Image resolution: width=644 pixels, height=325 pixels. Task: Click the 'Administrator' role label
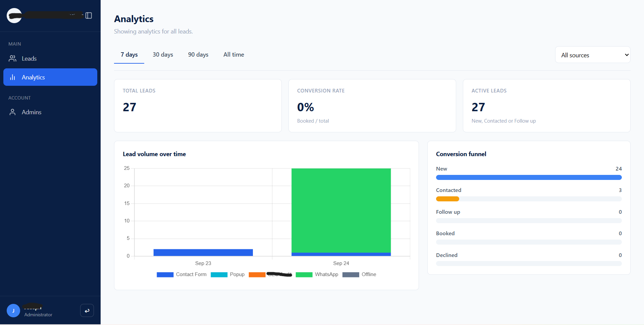pos(38,315)
